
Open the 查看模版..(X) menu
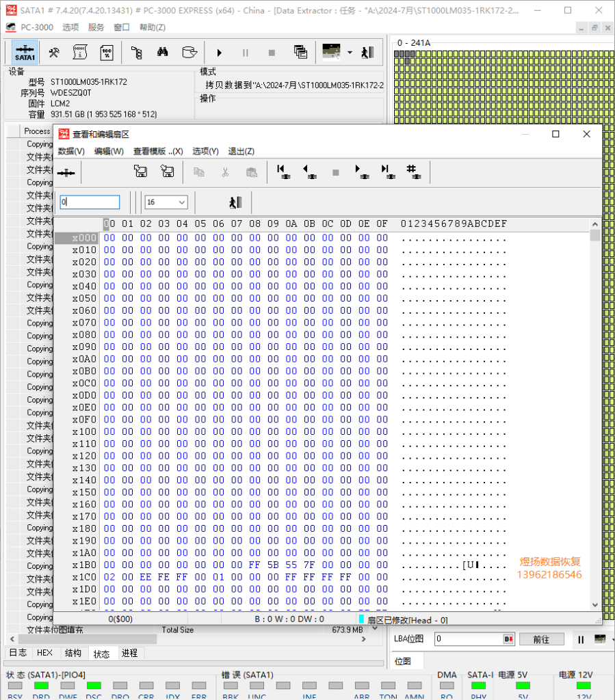click(x=158, y=151)
